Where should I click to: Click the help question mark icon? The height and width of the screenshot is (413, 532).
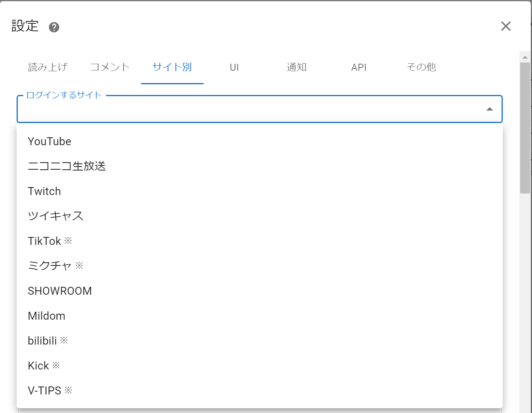point(54,27)
